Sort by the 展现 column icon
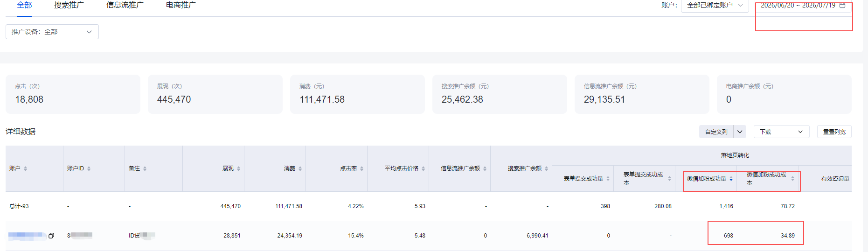Screen dimensions: 868x252 [x=238, y=168]
